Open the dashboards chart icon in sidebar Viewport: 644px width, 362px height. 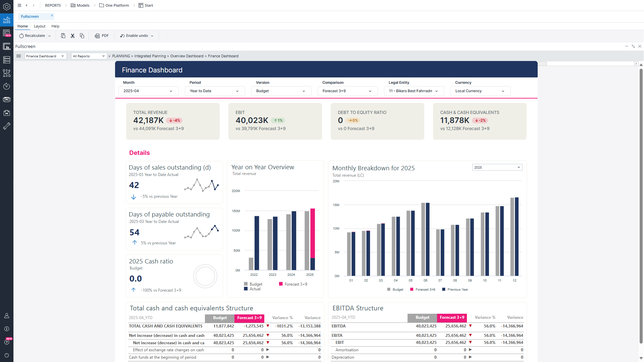click(x=7, y=20)
